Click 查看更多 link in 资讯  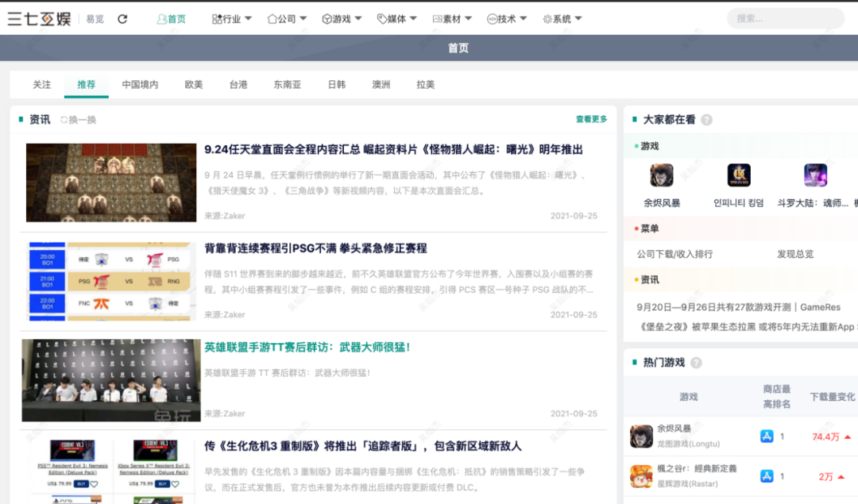point(592,119)
